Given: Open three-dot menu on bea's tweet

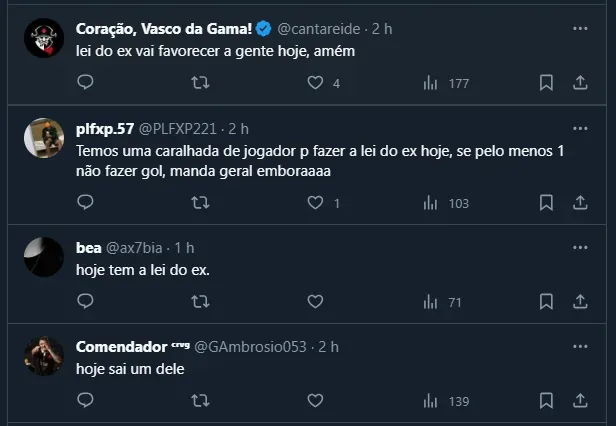Looking at the screenshot, I should [580, 247].
